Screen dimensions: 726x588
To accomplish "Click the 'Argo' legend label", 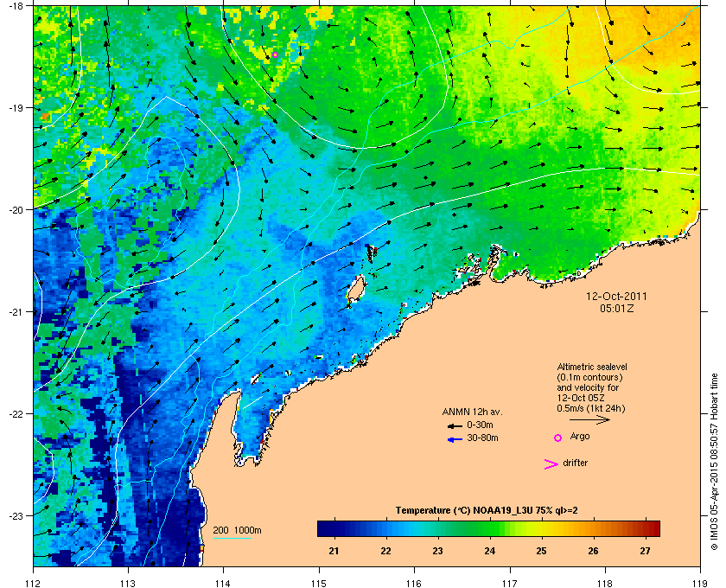I will coord(580,437).
